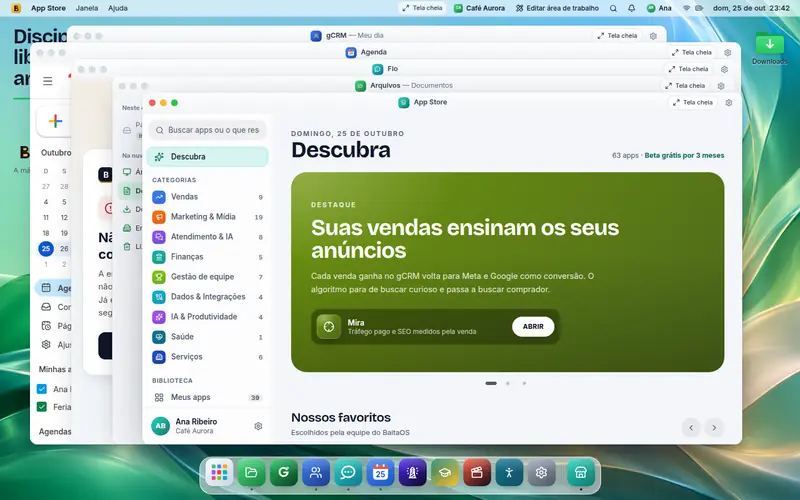
Task: Click the "63 apps" count text
Action: pyautogui.click(x=625, y=155)
